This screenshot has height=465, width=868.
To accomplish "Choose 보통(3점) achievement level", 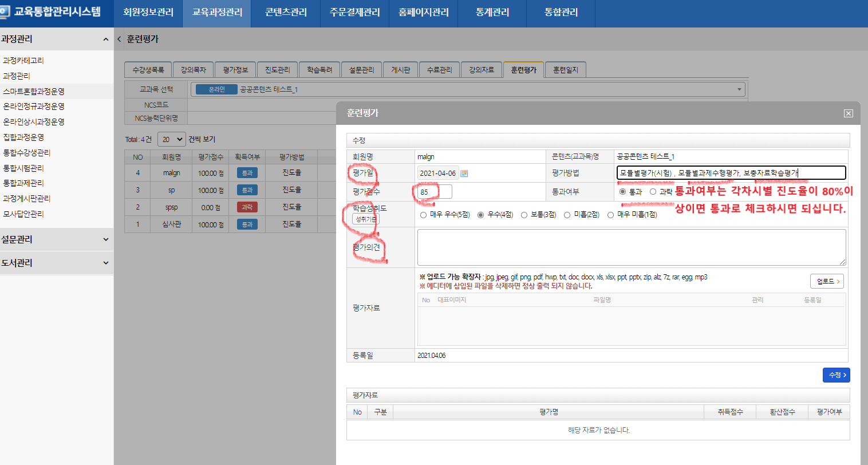I will point(524,215).
